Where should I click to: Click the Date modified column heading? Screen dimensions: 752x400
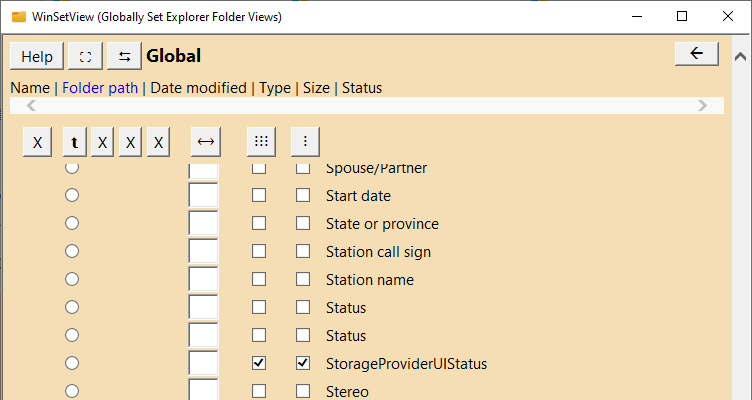pyautogui.click(x=199, y=88)
